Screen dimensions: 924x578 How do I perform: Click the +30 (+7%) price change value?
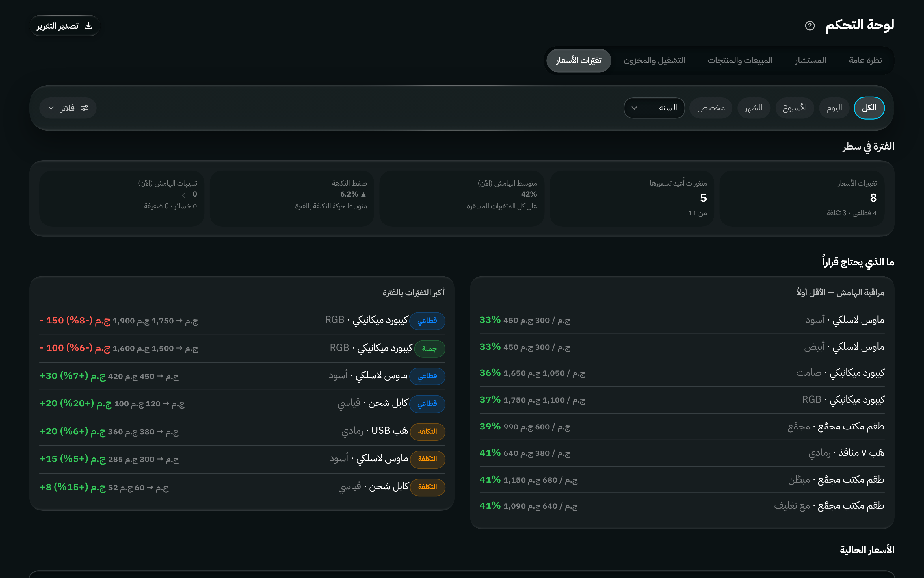point(73,376)
